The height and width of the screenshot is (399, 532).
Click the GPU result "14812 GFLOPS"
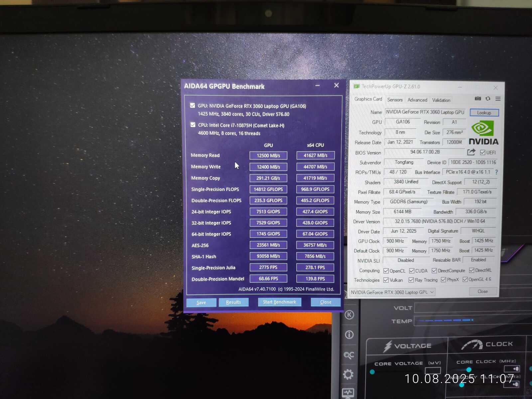[268, 189]
